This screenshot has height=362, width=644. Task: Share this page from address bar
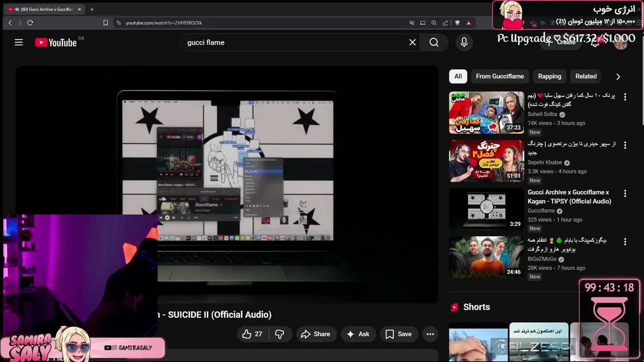pyautogui.click(x=445, y=23)
